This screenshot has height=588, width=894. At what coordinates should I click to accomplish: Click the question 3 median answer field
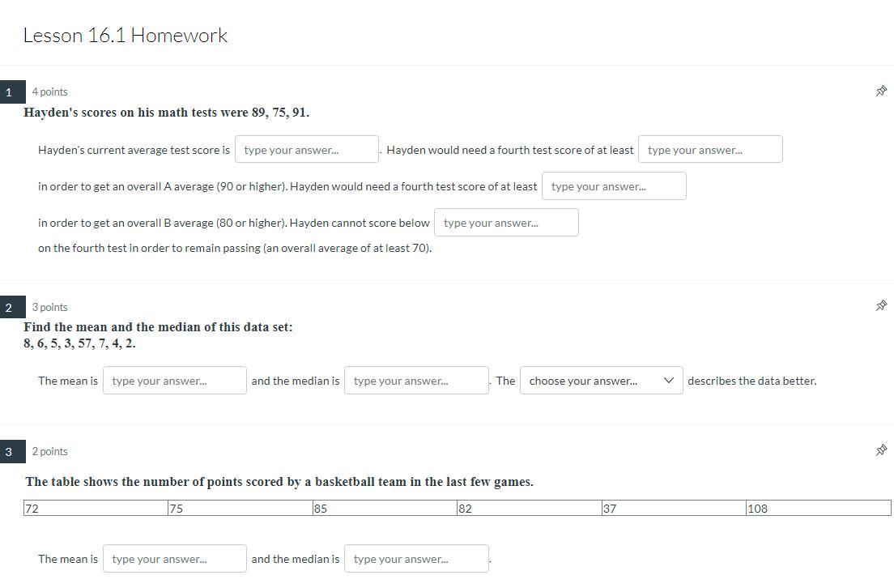416,559
